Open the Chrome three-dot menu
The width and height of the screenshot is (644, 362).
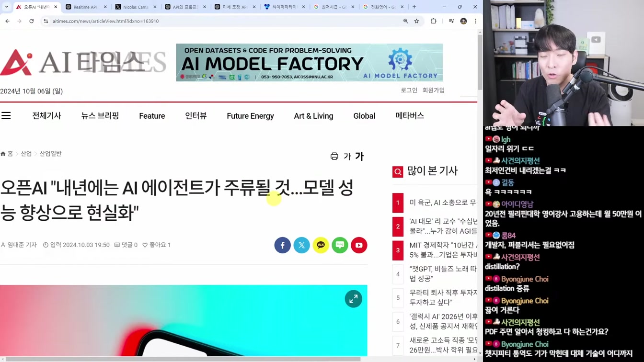coord(475,21)
